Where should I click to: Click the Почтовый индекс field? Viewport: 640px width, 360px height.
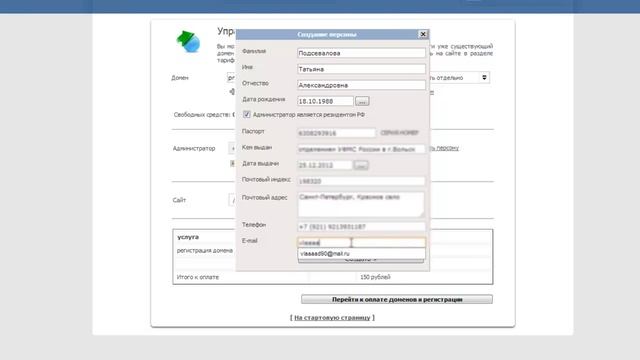[x=361, y=181]
